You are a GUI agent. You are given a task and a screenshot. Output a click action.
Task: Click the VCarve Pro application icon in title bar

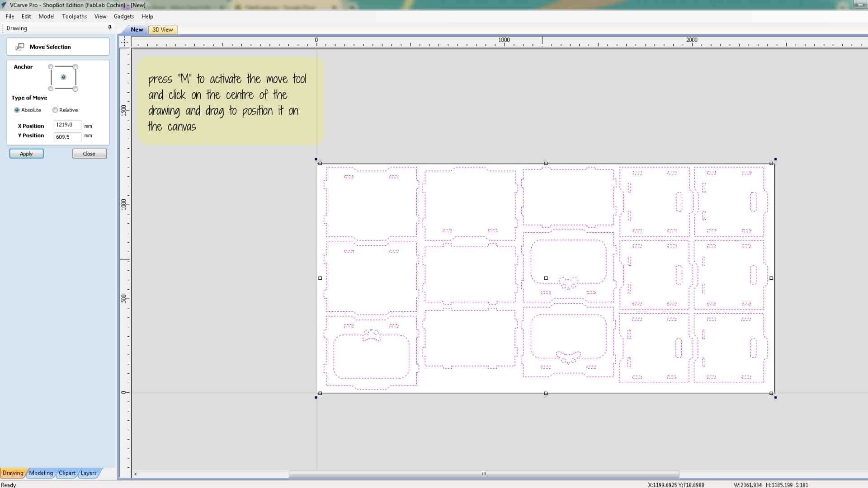[x=4, y=5]
